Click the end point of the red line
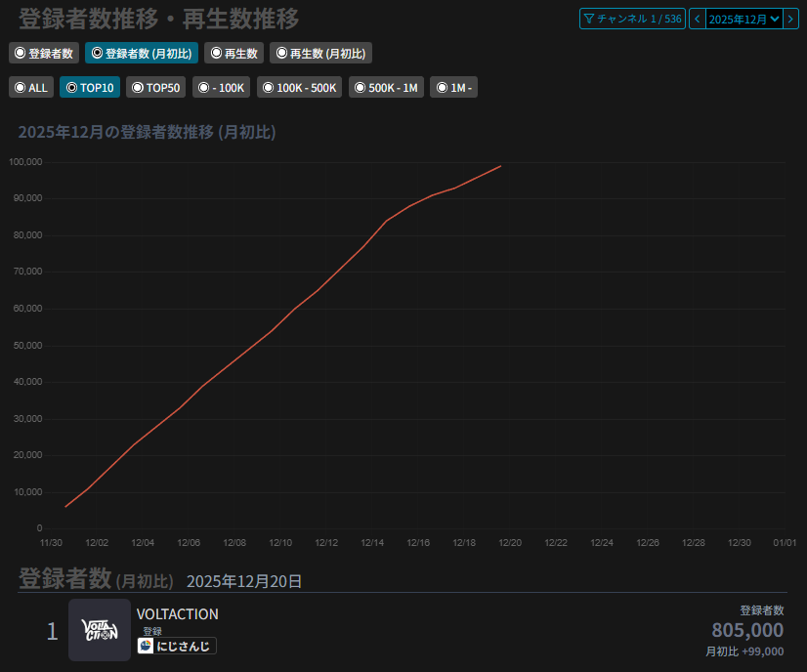 501,166
